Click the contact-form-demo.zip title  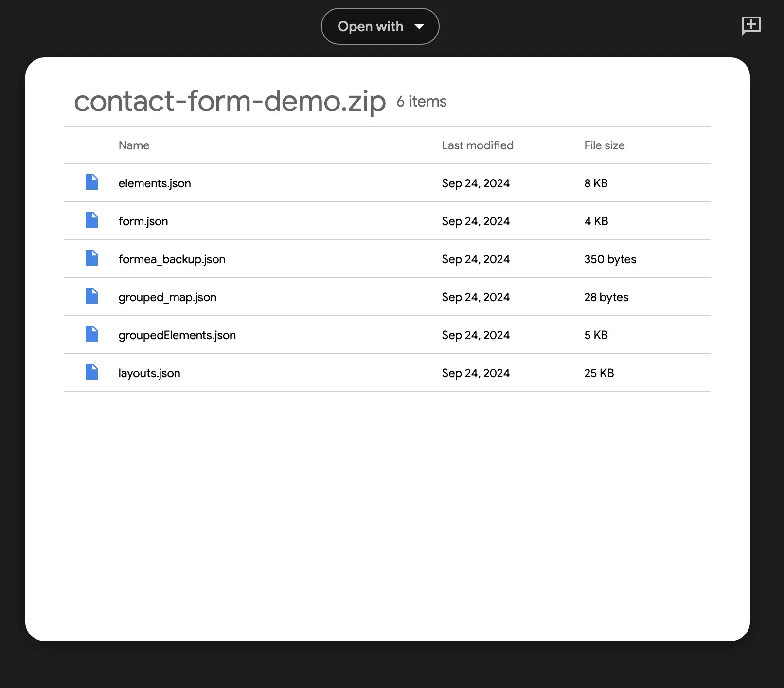point(230,101)
